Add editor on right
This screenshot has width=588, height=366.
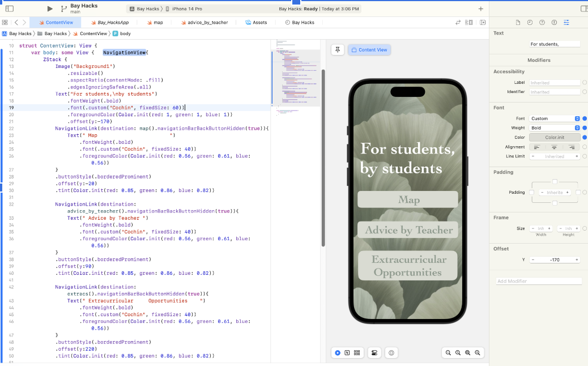(483, 23)
